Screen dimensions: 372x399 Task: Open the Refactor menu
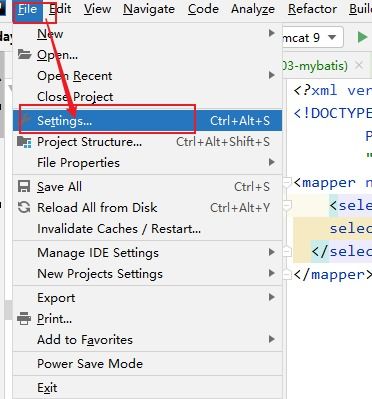click(x=312, y=9)
